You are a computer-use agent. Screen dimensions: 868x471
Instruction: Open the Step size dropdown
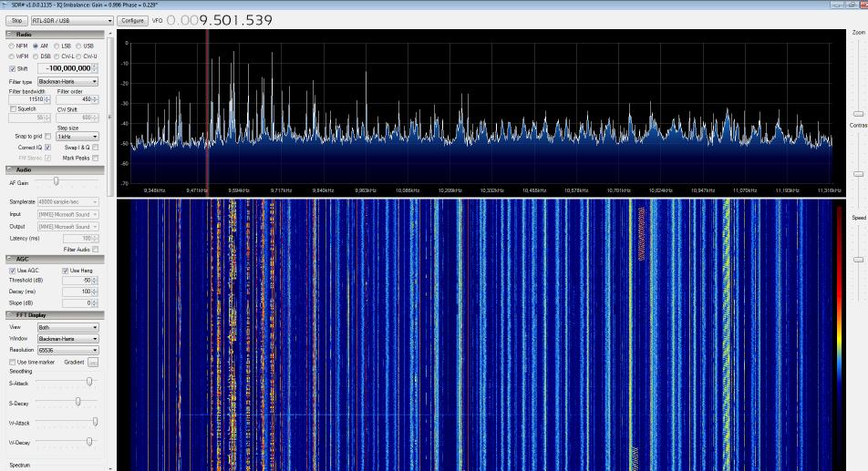click(77, 136)
